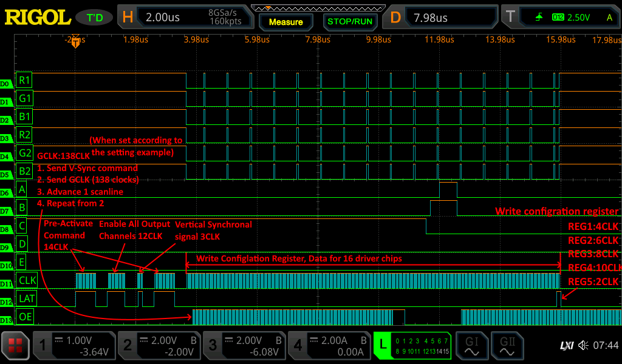Click the D7 digital channel tag

click(x=5, y=212)
